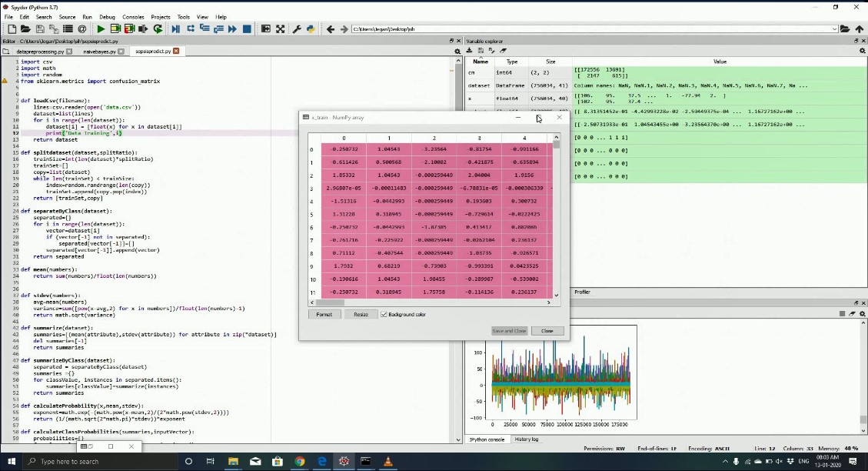
Task: Open Microsoft Edge from the taskbar
Action: (322, 461)
